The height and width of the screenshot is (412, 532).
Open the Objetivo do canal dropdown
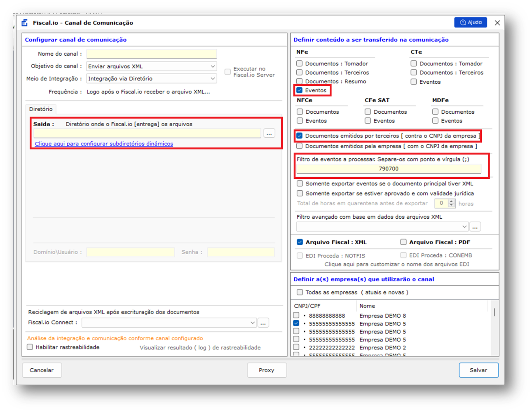click(x=152, y=66)
